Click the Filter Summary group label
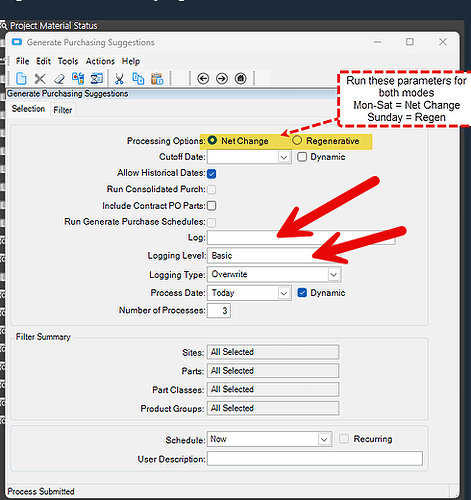Viewport: 471px width, 500px height. click(x=43, y=337)
